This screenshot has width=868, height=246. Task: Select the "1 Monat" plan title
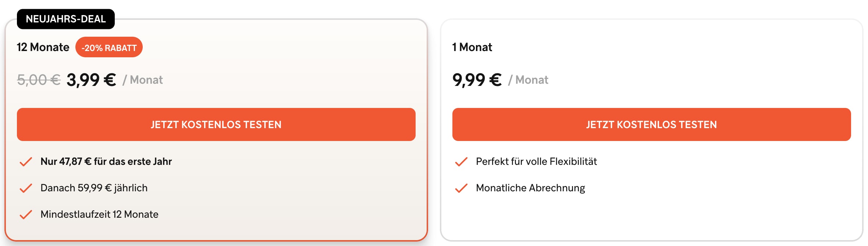[x=472, y=47]
